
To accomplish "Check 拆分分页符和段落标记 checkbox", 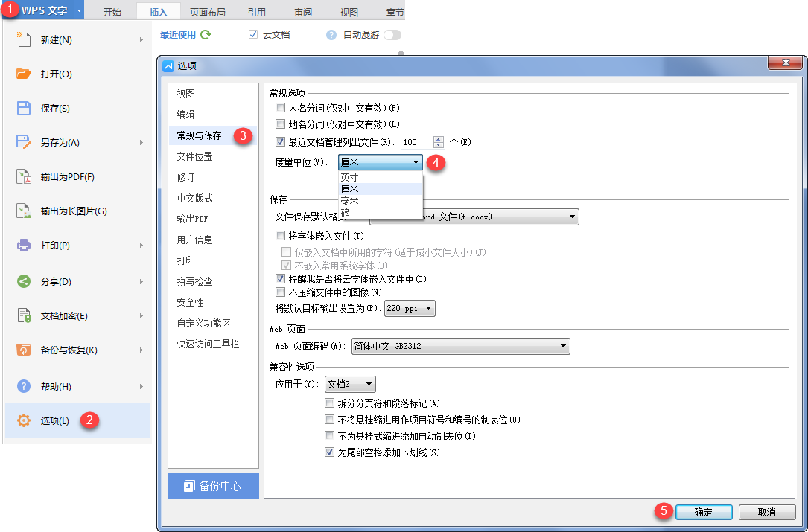I will click(x=329, y=403).
